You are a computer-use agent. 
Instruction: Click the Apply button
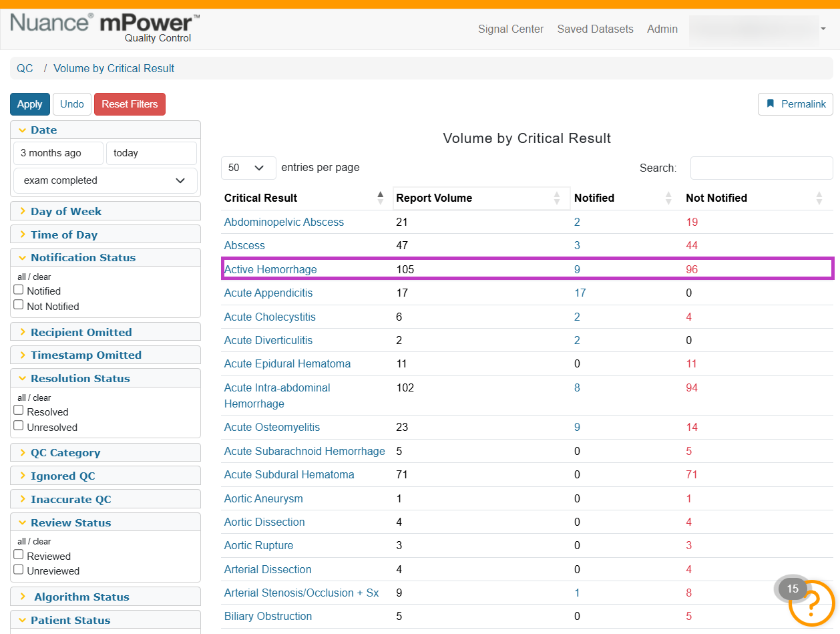[29, 104]
